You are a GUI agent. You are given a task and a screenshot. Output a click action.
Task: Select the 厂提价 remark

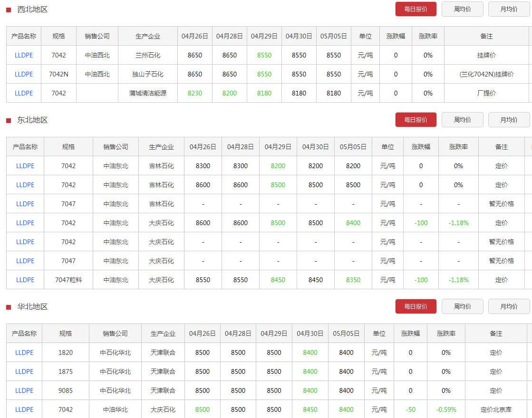486,93
